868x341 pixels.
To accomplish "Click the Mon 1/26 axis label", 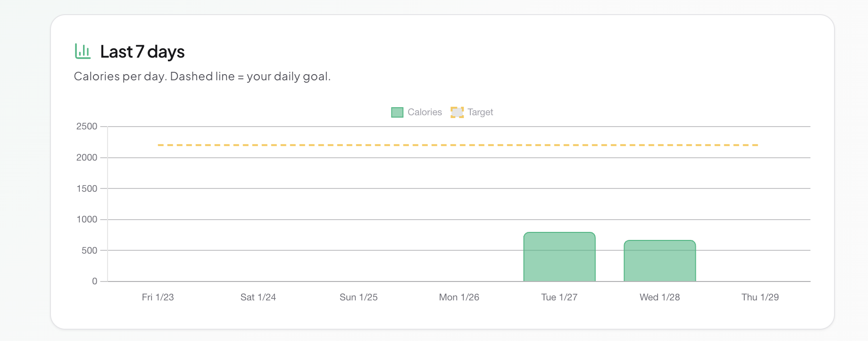I will click(x=459, y=297).
